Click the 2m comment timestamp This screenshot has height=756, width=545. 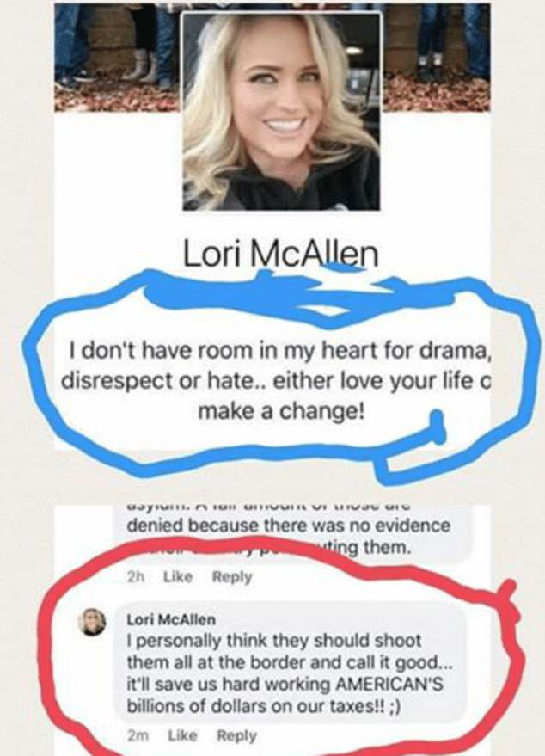tap(138, 735)
